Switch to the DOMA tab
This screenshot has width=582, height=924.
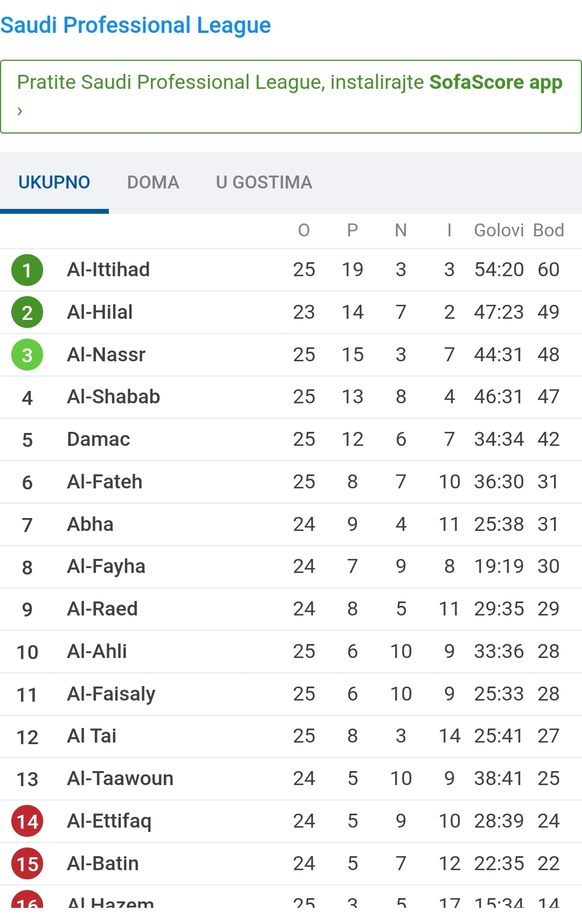153,183
